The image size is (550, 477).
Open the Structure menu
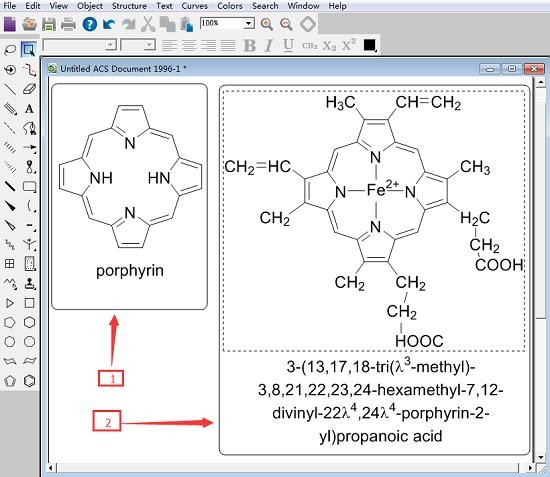tap(129, 6)
